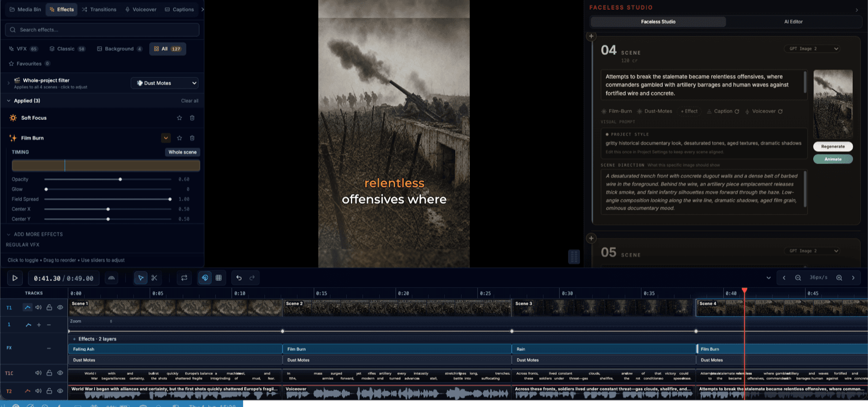Image resolution: width=868 pixels, height=407 pixels.
Task: Favourite the Soft Focus effect
Action: point(180,118)
